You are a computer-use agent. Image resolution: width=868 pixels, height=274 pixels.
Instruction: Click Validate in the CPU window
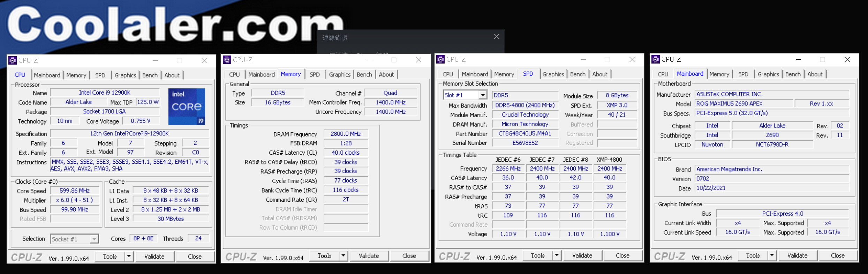coord(154,256)
